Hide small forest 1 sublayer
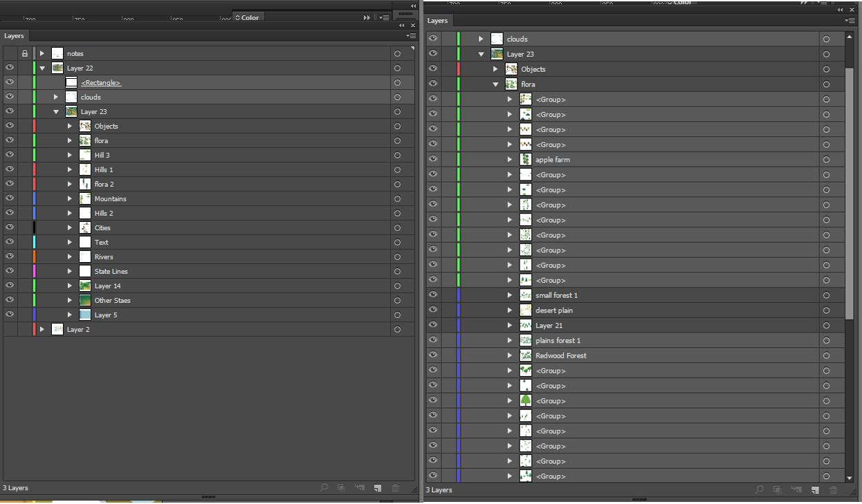 tap(433, 295)
